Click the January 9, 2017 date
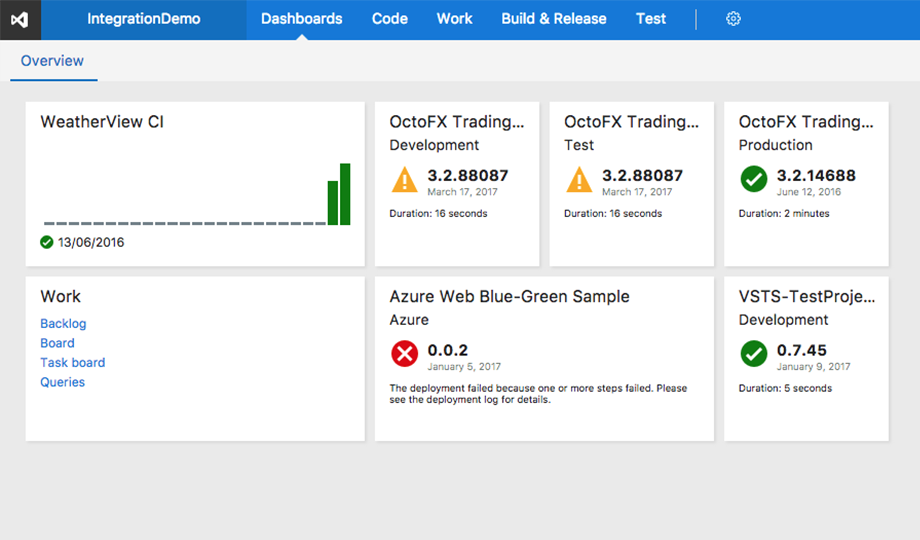920x540 pixels. [814, 367]
